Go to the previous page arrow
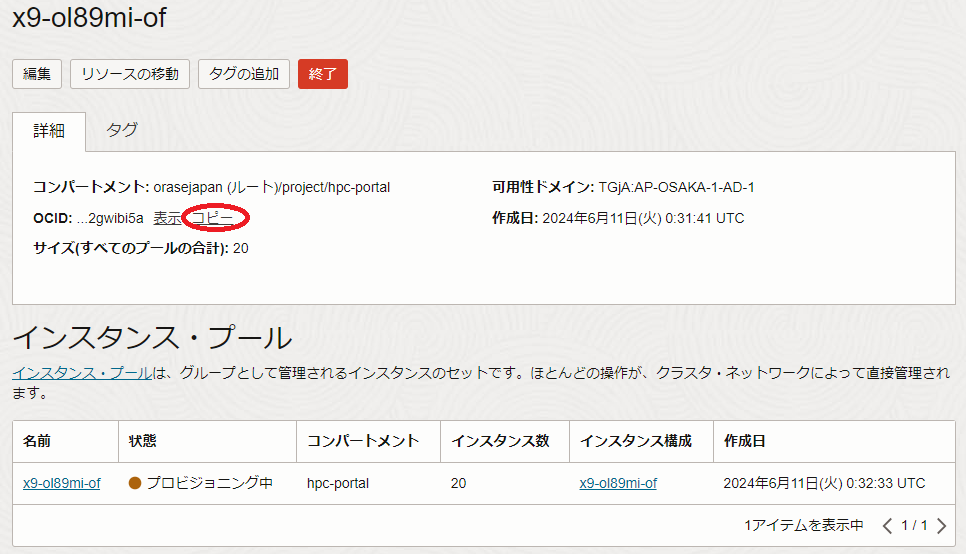This screenshot has width=966, height=554. pos(887,525)
